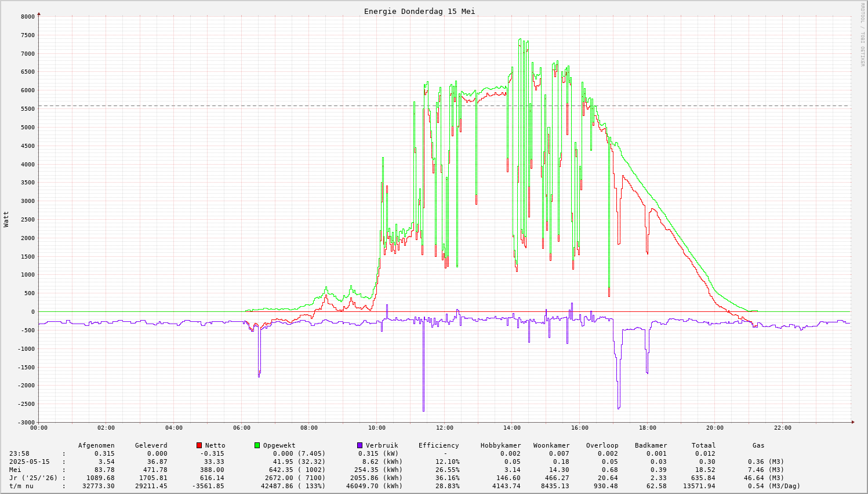
Task: Select the 12:00 time axis label
Action: (x=444, y=428)
